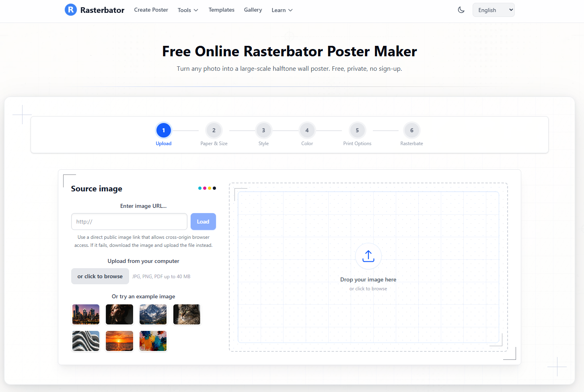Expand the Tools dropdown menu
The height and width of the screenshot is (392, 584).
pyautogui.click(x=188, y=10)
